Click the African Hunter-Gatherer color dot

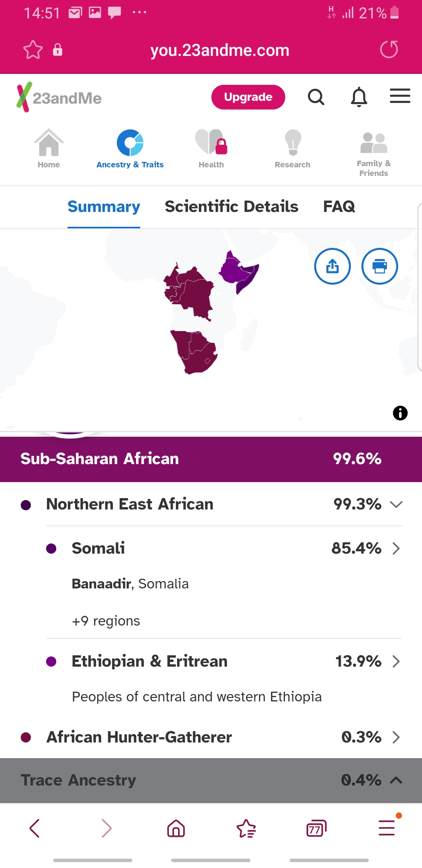pyautogui.click(x=26, y=737)
